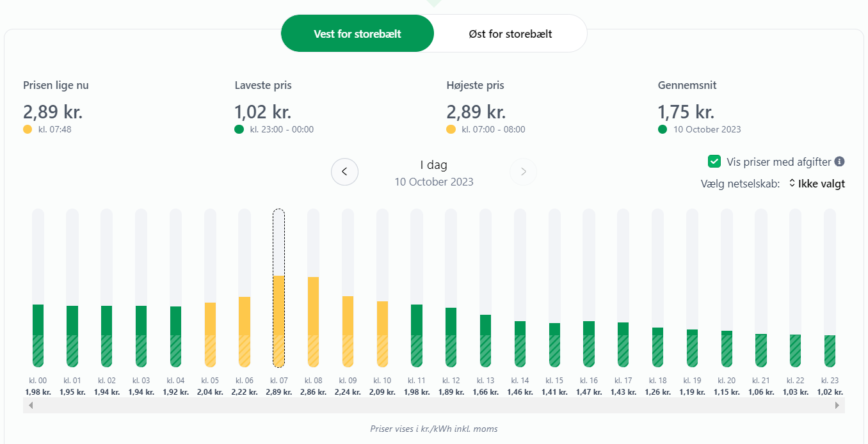Click the horizontal scrollbar track under the chart
The width and height of the screenshot is (868, 444).
[x=433, y=406]
